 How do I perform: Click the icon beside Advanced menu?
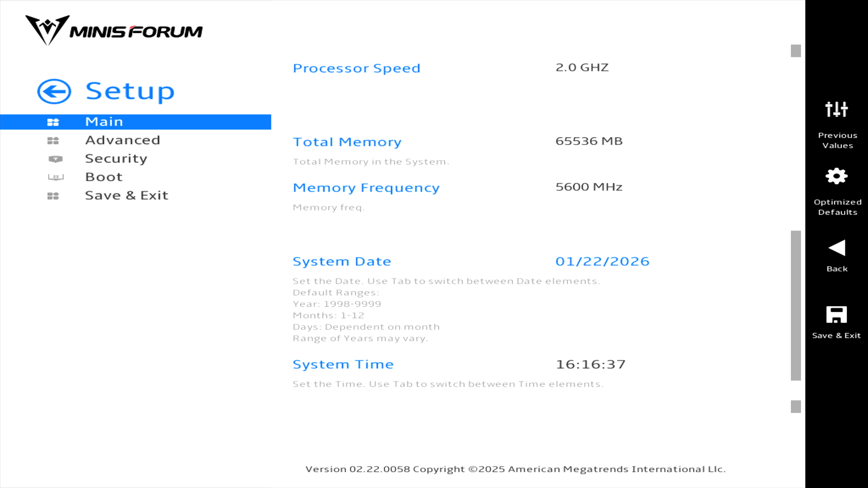(53, 141)
